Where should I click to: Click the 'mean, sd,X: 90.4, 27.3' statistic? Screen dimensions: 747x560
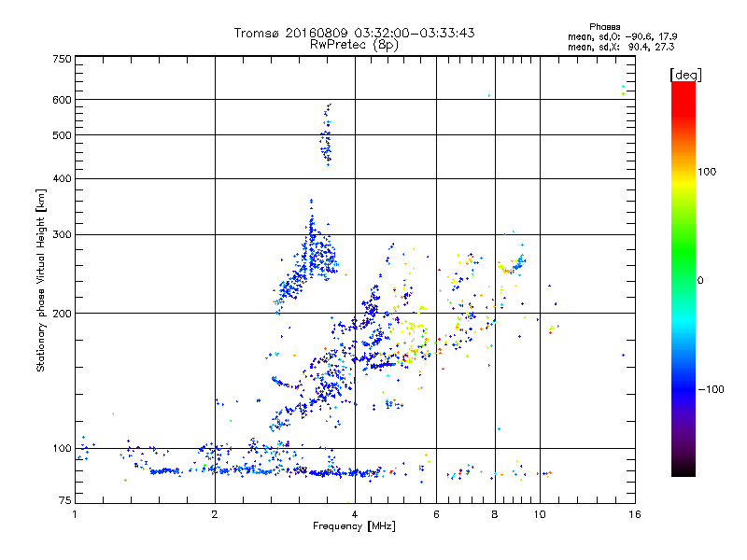coord(621,47)
